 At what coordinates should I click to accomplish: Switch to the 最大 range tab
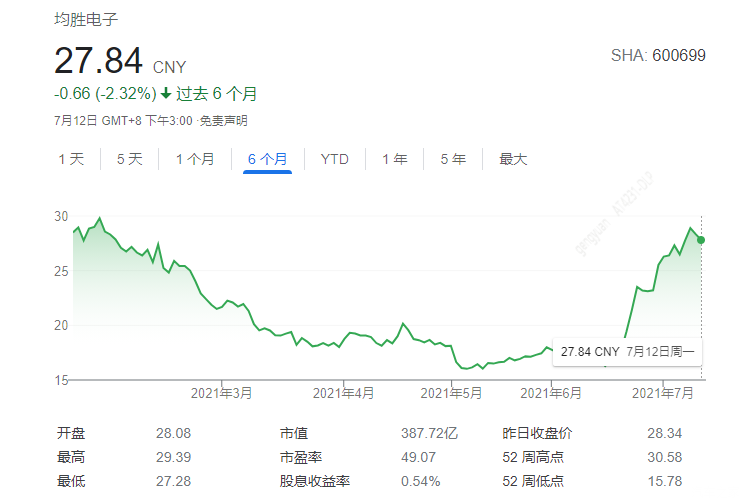click(x=513, y=159)
